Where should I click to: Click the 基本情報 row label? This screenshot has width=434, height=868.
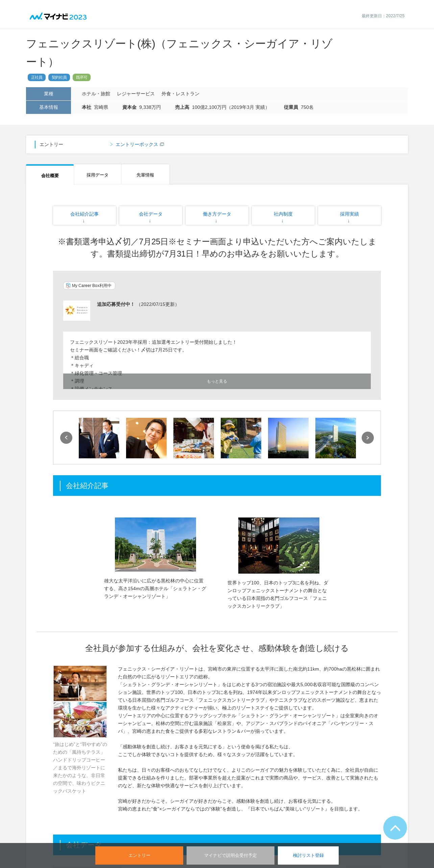click(48, 107)
